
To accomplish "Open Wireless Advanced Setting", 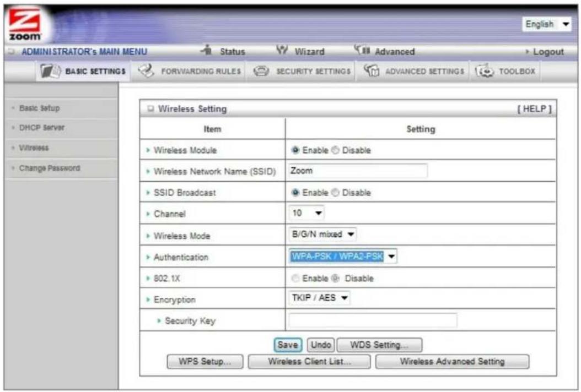I will (452, 362).
